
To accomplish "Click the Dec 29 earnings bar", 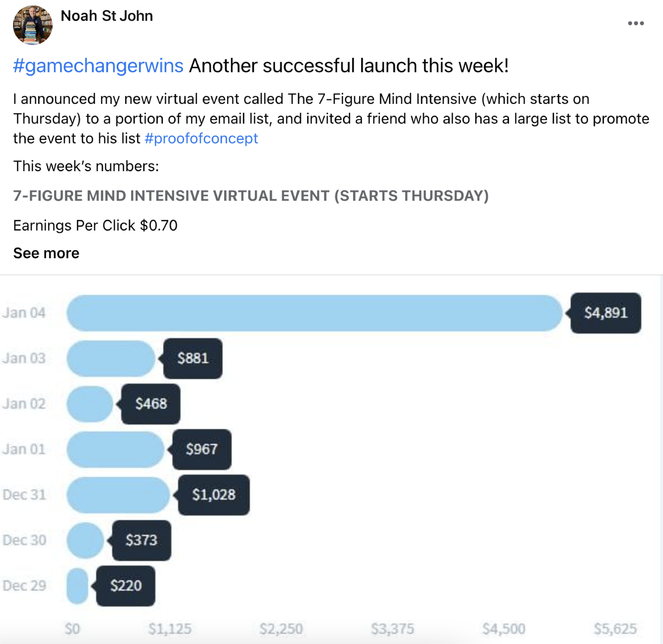I will pos(77,586).
